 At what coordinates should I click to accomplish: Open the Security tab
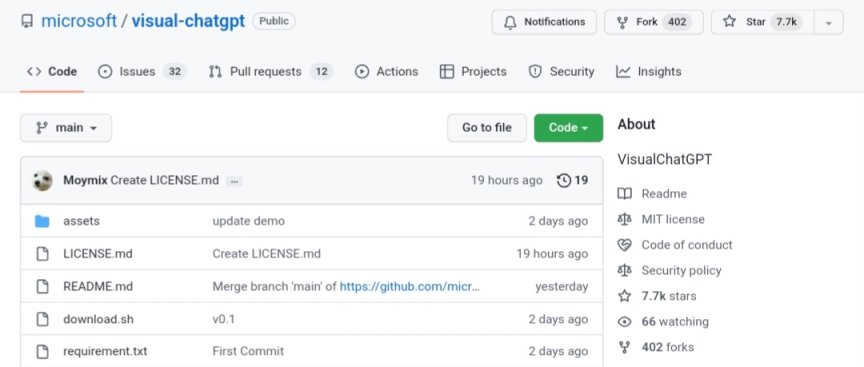[x=561, y=72]
